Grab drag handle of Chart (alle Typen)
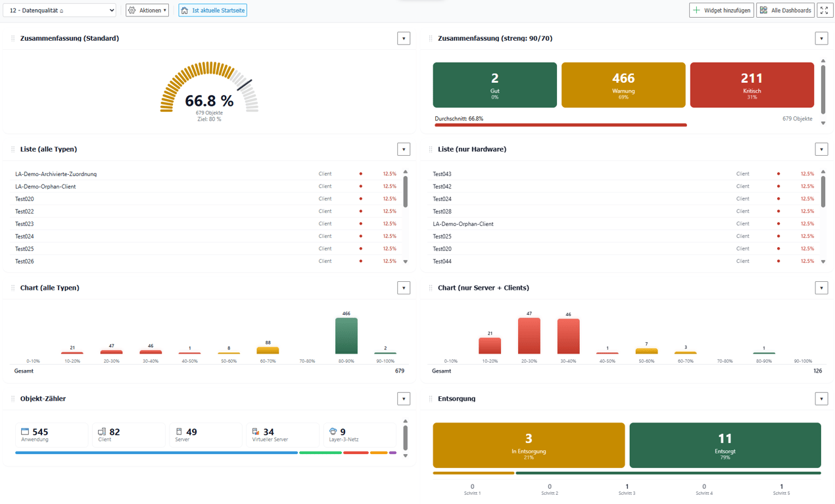Screen dimensions: 835x504 (x=13, y=288)
